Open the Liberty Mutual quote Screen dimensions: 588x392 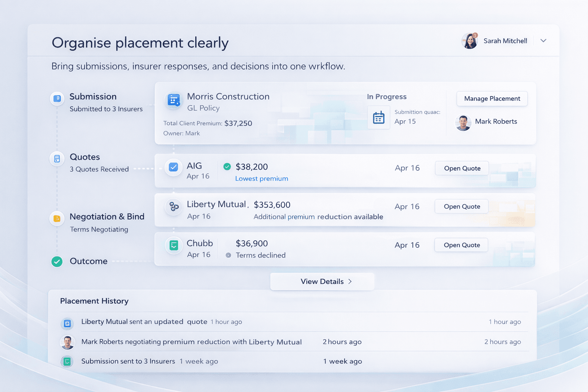click(462, 207)
